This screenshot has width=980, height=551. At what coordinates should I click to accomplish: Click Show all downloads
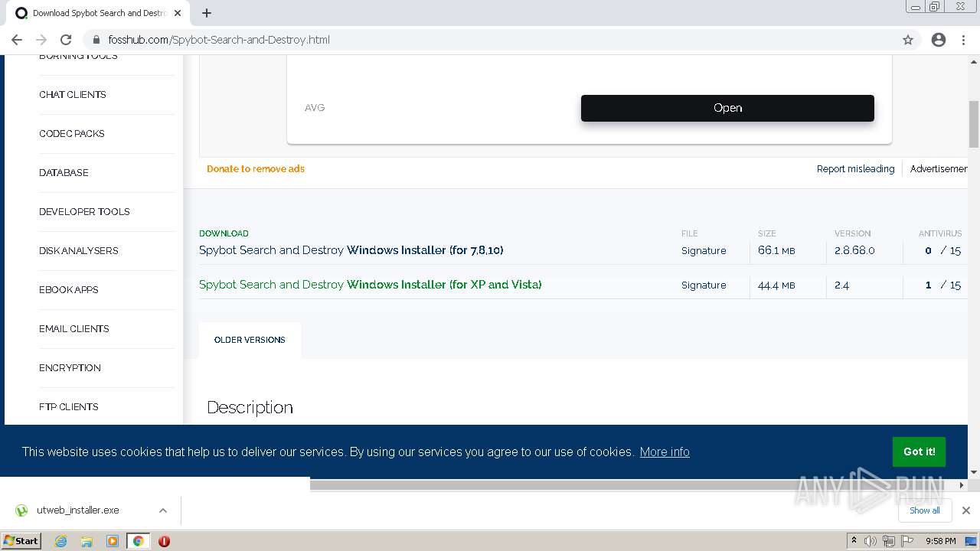coord(925,510)
